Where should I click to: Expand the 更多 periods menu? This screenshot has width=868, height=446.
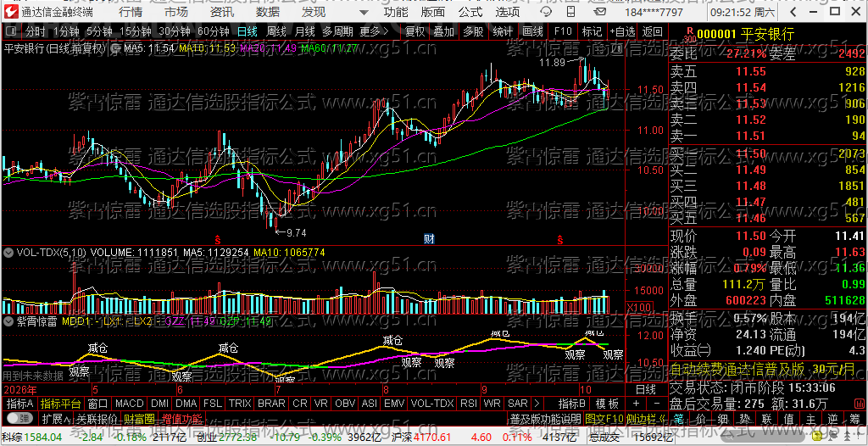click(x=374, y=31)
